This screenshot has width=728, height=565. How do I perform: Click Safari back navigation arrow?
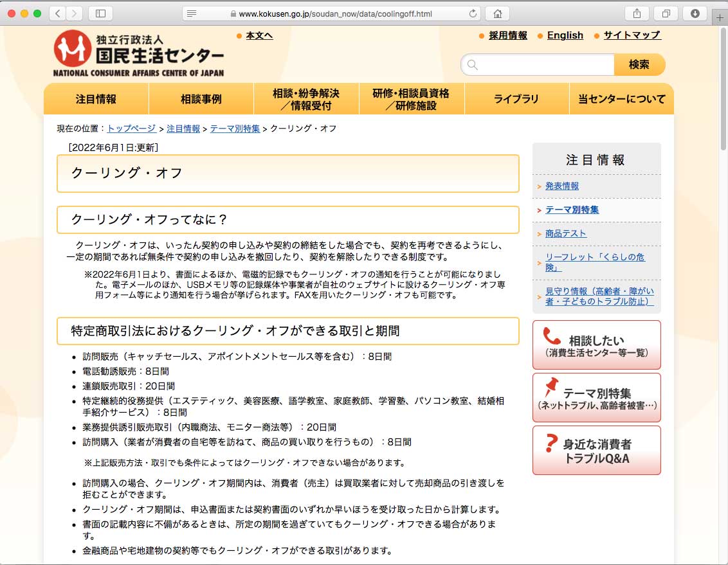coord(58,13)
